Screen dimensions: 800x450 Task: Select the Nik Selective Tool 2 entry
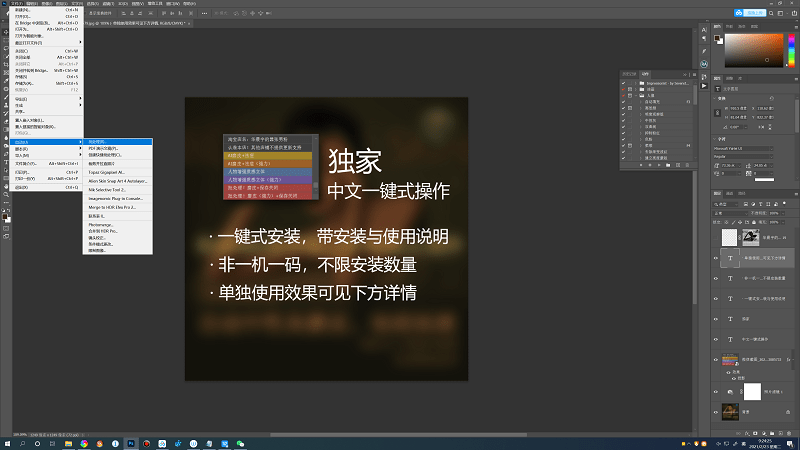point(109,188)
